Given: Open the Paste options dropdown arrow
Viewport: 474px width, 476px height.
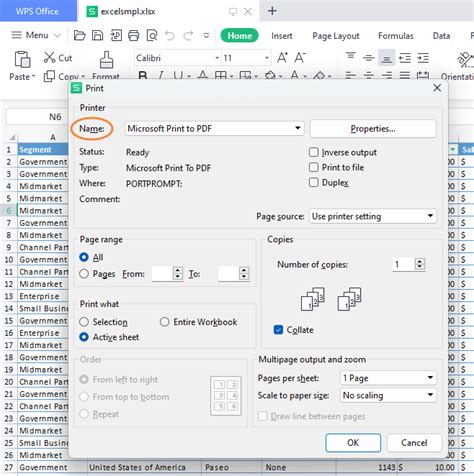Looking at the screenshot, I should tap(33, 77).
